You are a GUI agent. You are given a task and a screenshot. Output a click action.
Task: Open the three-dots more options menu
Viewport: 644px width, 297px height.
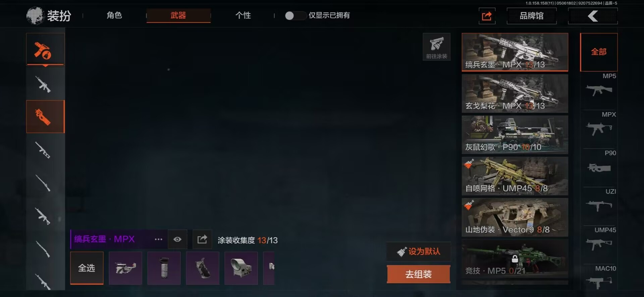pos(159,239)
